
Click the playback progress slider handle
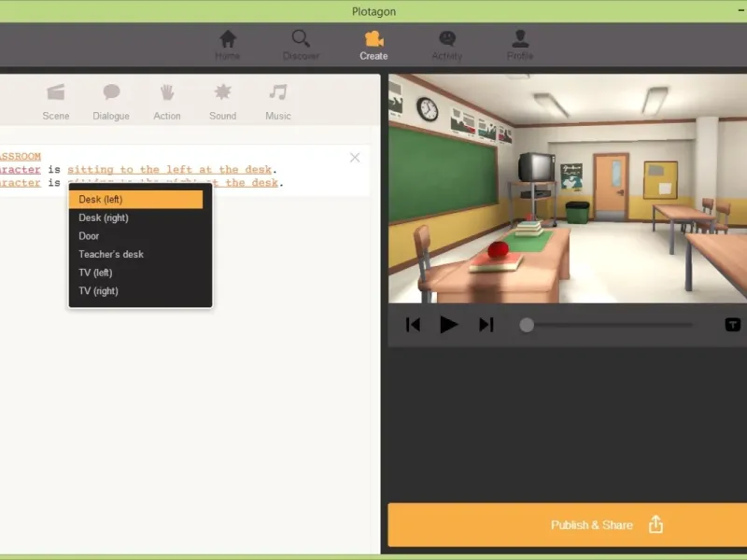527,325
